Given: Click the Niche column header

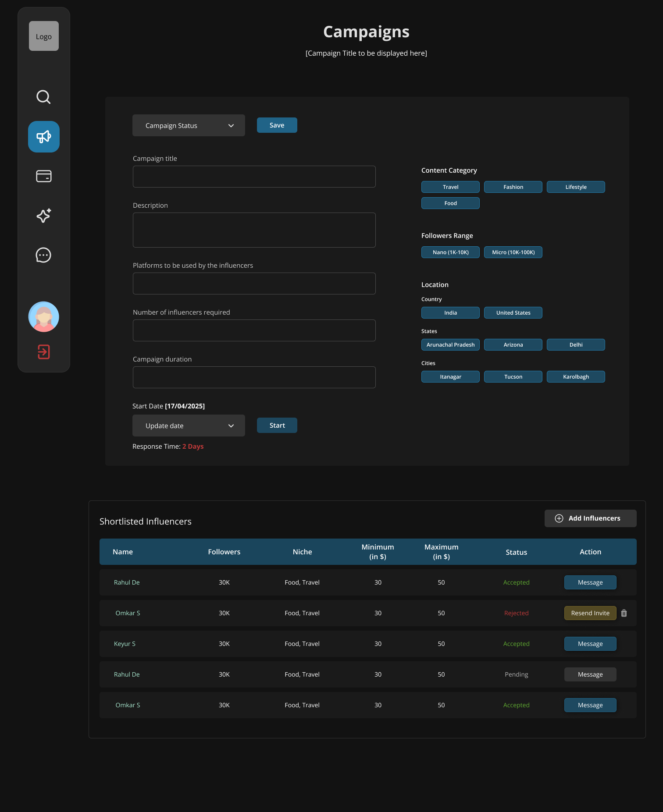Looking at the screenshot, I should 302,552.
